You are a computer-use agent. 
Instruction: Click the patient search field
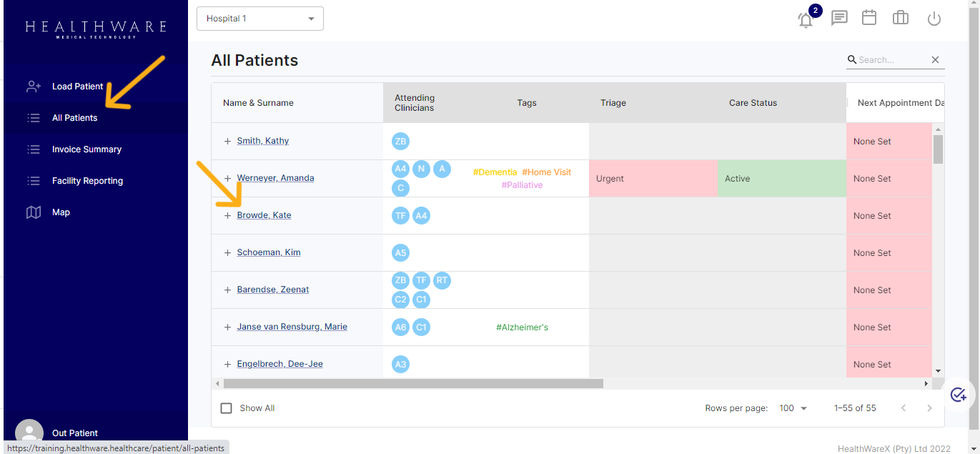(x=890, y=60)
